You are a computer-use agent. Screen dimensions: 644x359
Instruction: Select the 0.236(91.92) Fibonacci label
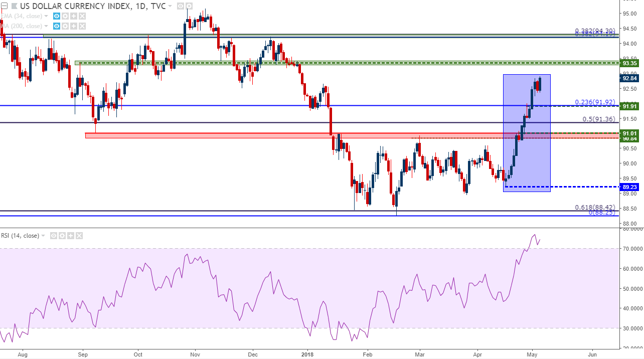pyautogui.click(x=595, y=102)
